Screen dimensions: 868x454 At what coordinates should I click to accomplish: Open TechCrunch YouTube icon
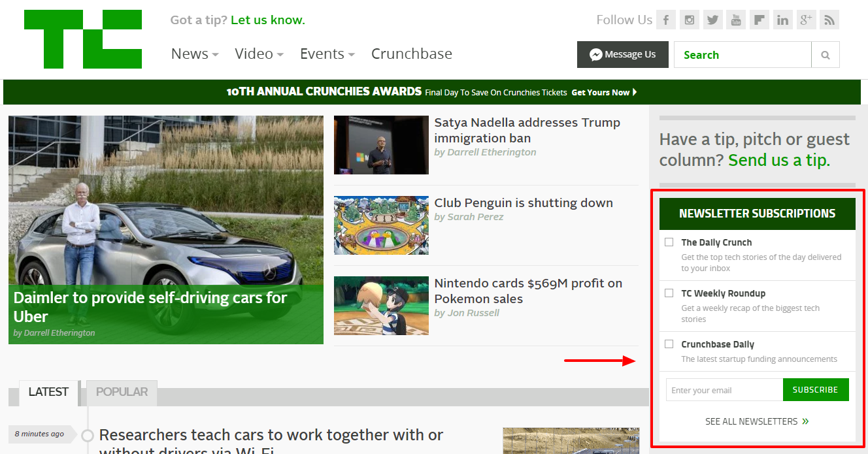(736, 20)
